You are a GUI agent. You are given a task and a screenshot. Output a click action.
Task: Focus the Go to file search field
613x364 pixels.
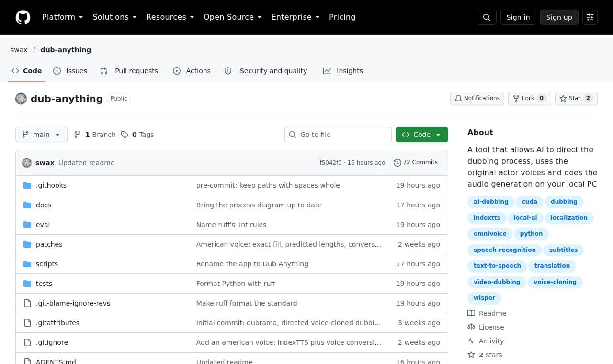point(338,135)
